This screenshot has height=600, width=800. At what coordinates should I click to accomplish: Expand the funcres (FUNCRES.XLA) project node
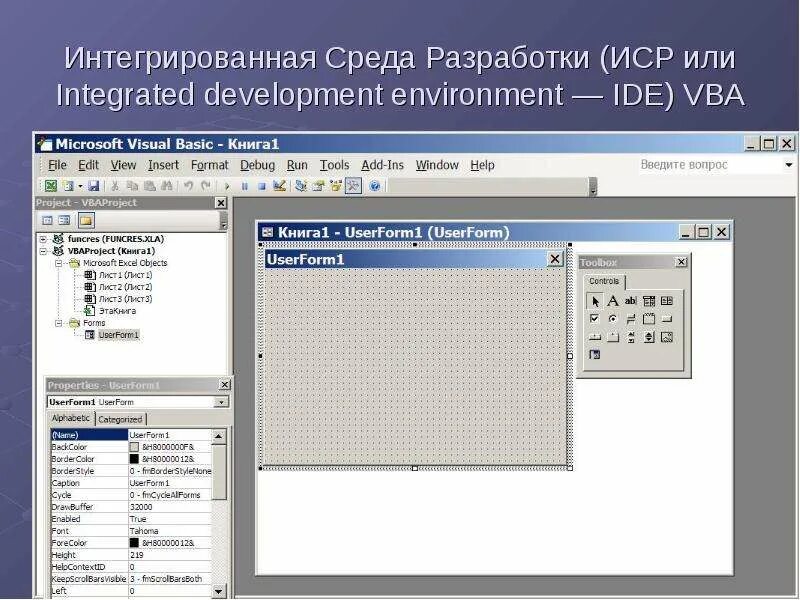pyautogui.click(x=43, y=239)
